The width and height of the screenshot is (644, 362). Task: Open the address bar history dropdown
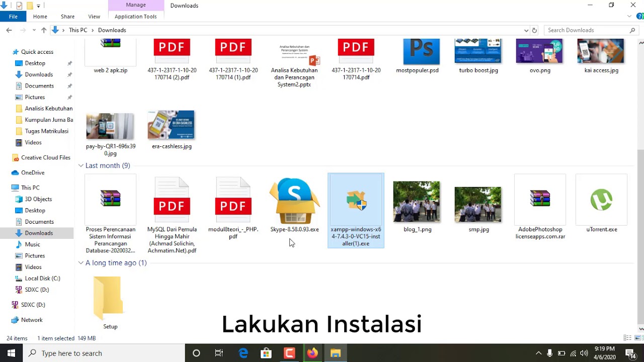tap(526, 30)
